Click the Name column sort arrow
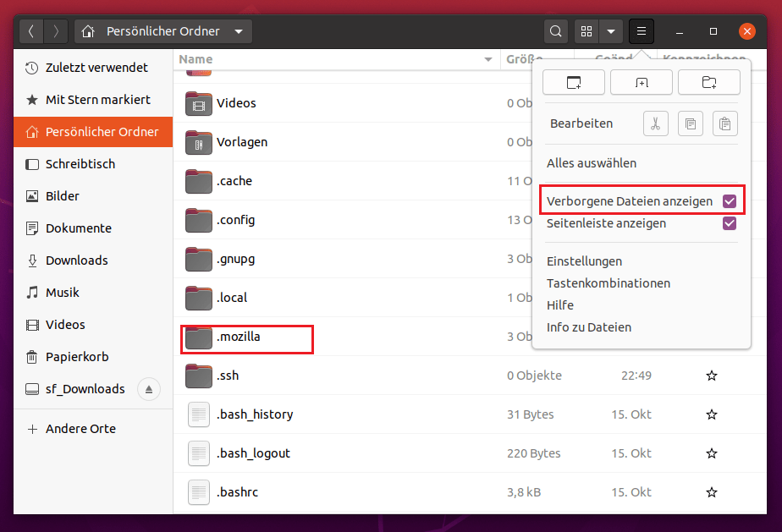Screen dimensions: 782x532 [x=488, y=60]
